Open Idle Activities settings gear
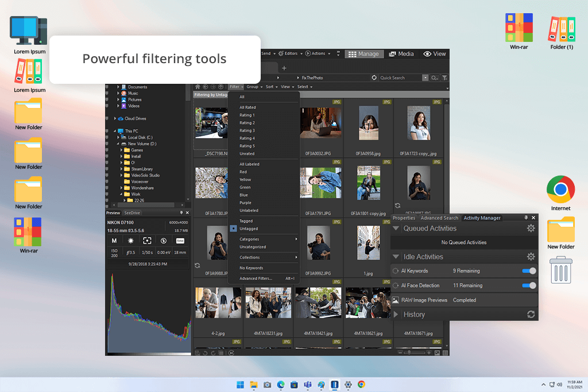 (x=531, y=257)
